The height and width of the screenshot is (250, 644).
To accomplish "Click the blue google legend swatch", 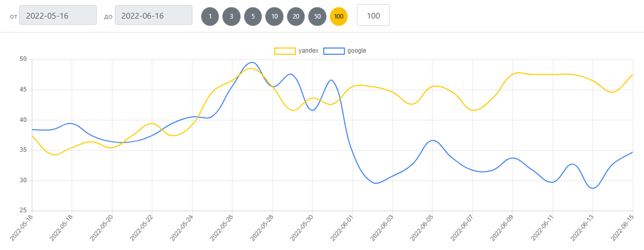I will [x=334, y=51].
